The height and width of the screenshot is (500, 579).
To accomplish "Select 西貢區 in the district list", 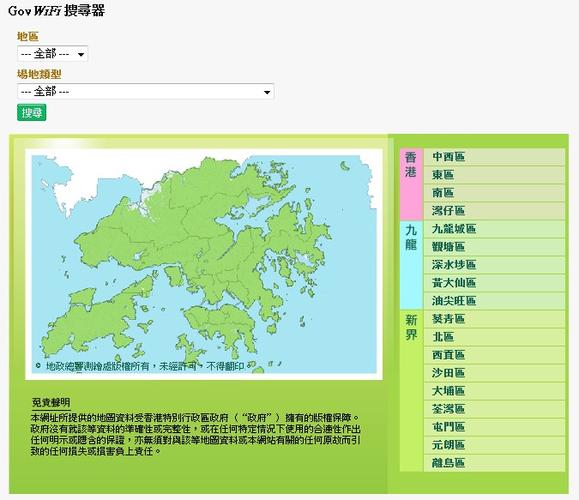I will pos(494,355).
